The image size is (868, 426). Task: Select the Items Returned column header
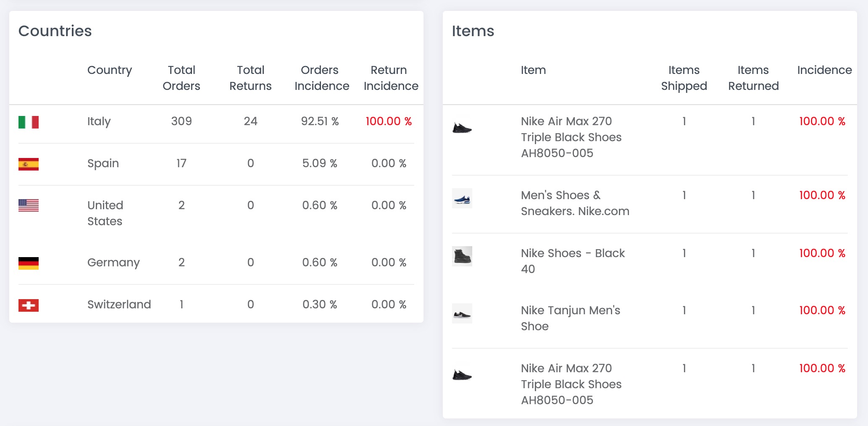point(753,78)
